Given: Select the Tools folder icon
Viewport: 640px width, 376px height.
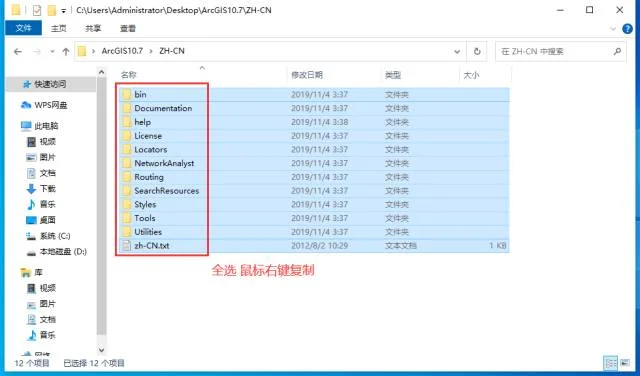Looking at the screenshot, I should coord(127,218).
